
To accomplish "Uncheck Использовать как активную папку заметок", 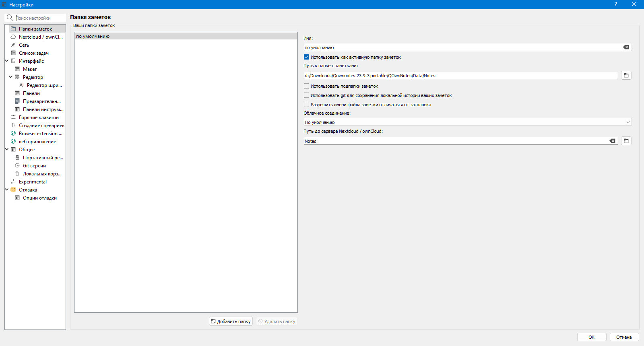I will (x=306, y=57).
